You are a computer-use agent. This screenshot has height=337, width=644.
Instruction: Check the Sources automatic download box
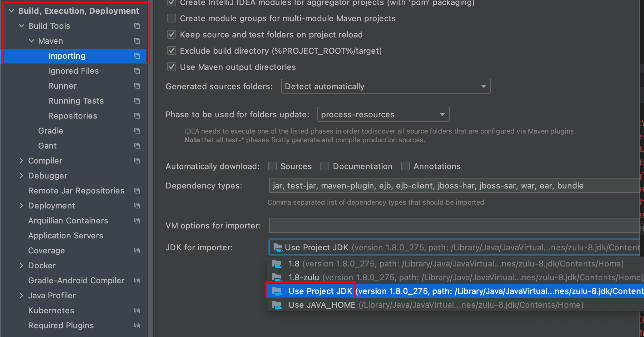272,166
